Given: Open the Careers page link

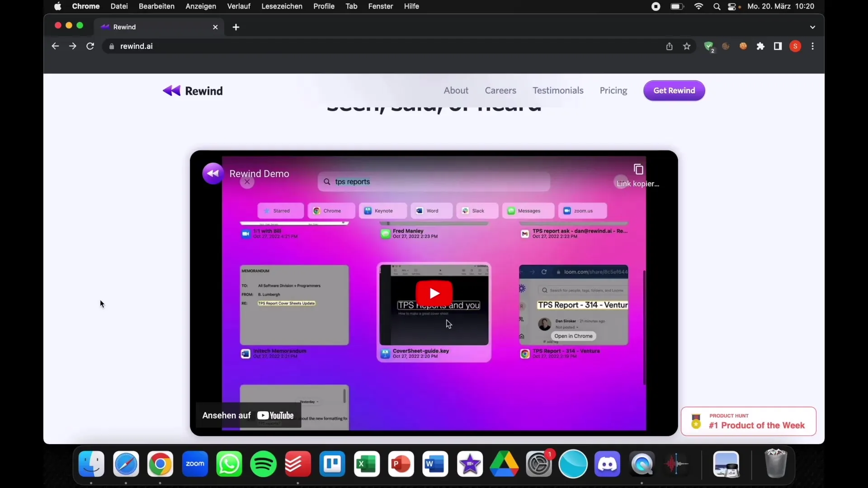Looking at the screenshot, I should [500, 90].
